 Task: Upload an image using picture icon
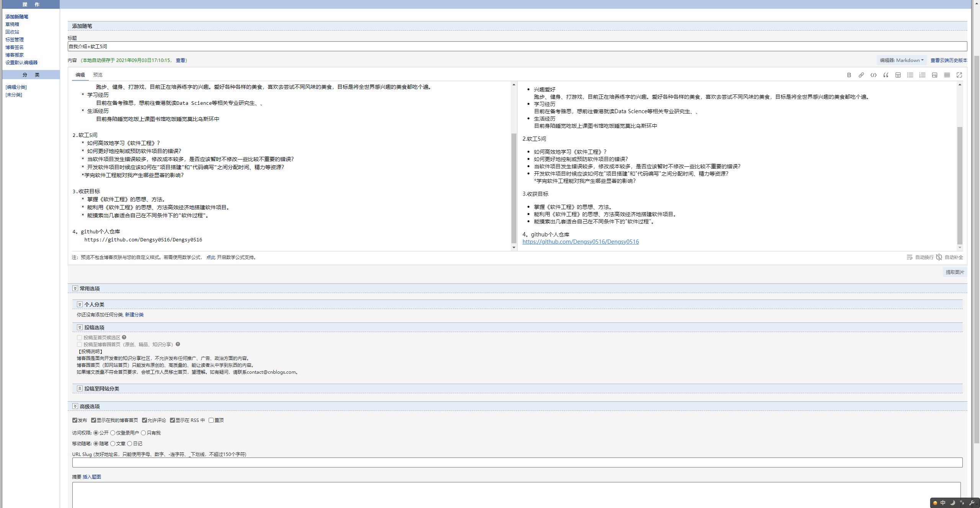tap(934, 75)
